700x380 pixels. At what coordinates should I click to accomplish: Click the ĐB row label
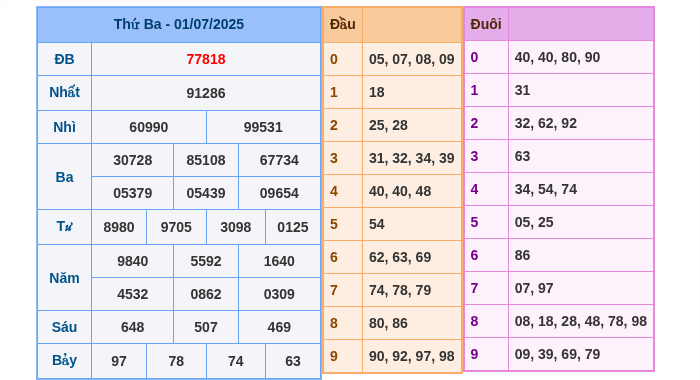pyautogui.click(x=64, y=59)
